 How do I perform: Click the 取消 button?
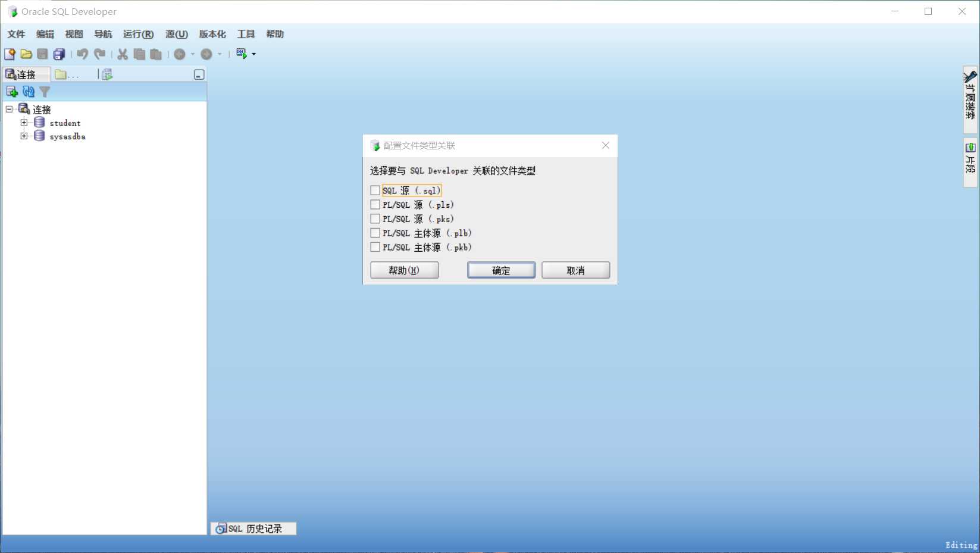pos(575,270)
